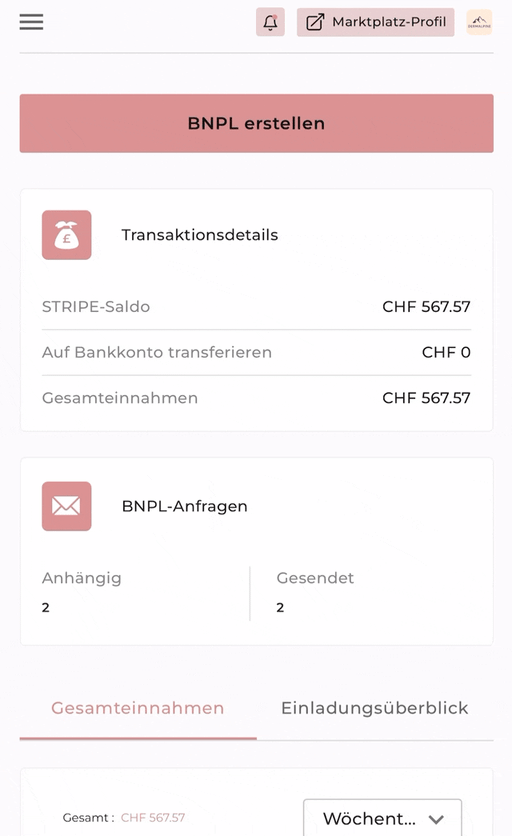Open the Marktplatz-Profil external link
This screenshot has height=836, width=512.
[x=375, y=22]
